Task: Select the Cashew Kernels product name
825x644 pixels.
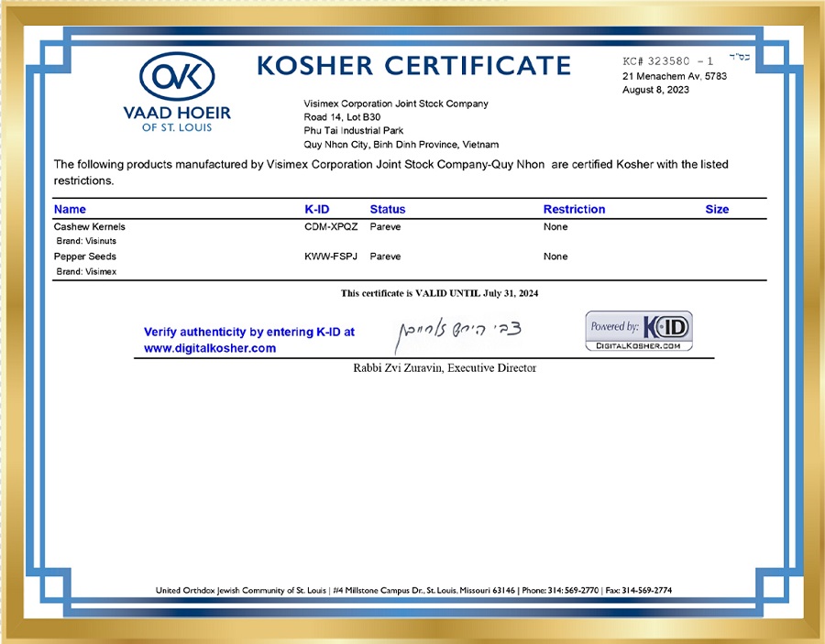Action: (x=90, y=226)
